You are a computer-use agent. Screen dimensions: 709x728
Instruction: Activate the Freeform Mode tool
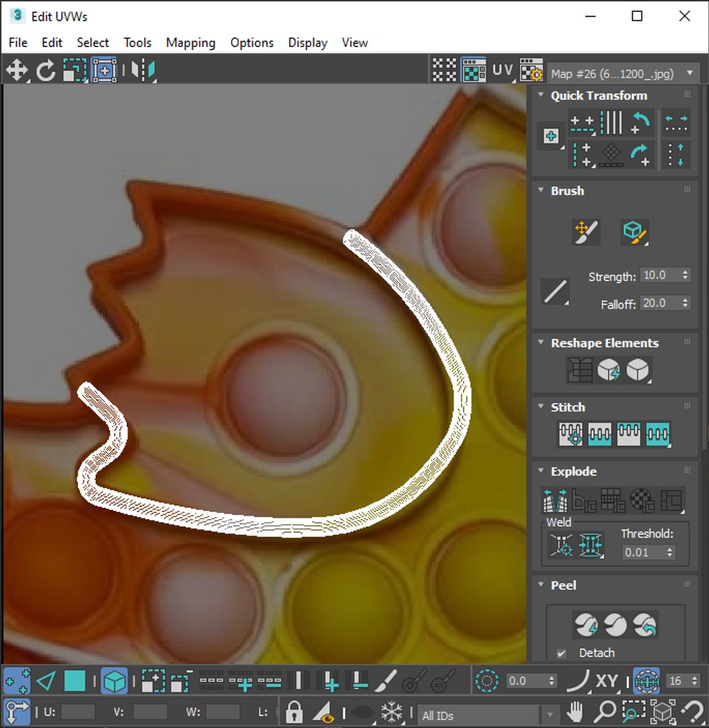(104, 71)
